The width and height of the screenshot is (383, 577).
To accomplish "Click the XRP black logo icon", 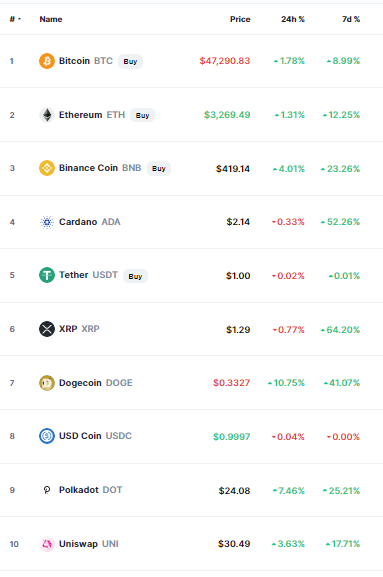I will tap(47, 329).
